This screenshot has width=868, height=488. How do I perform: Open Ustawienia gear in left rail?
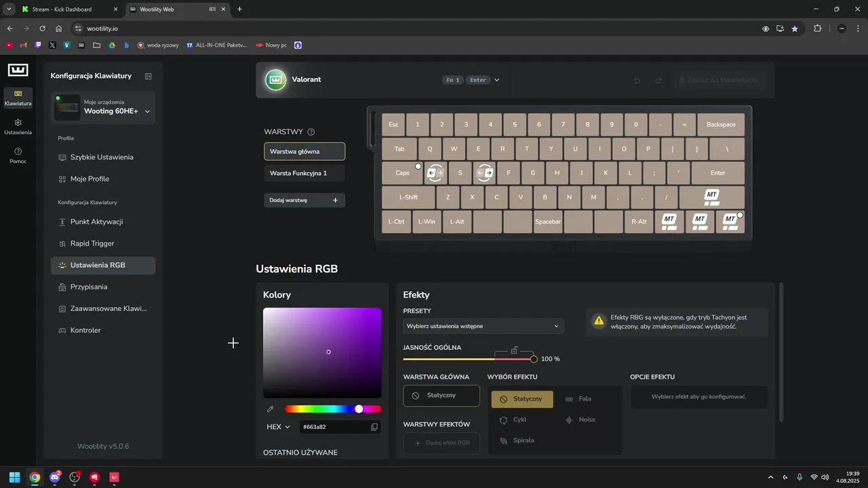[18, 126]
